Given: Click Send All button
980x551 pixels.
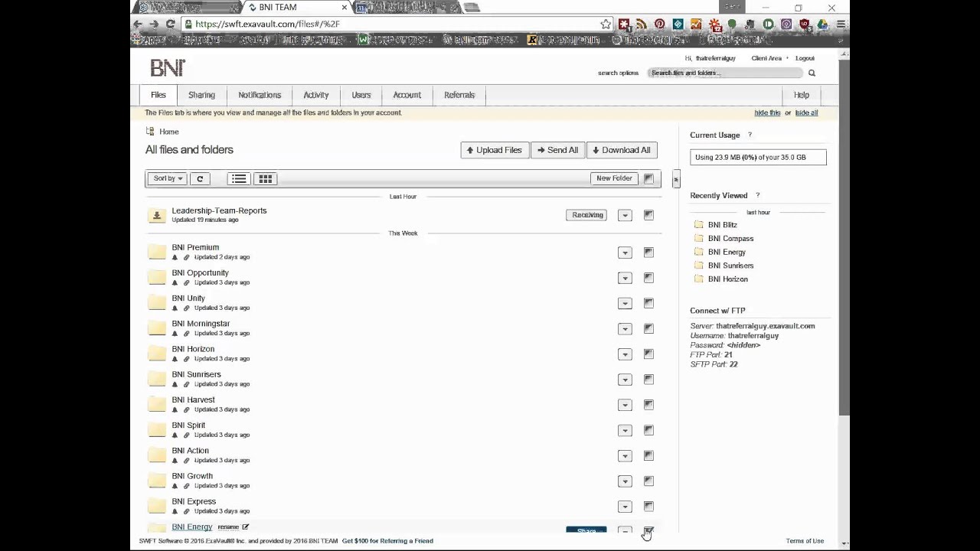Looking at the screenshot, I should (557, 150).
